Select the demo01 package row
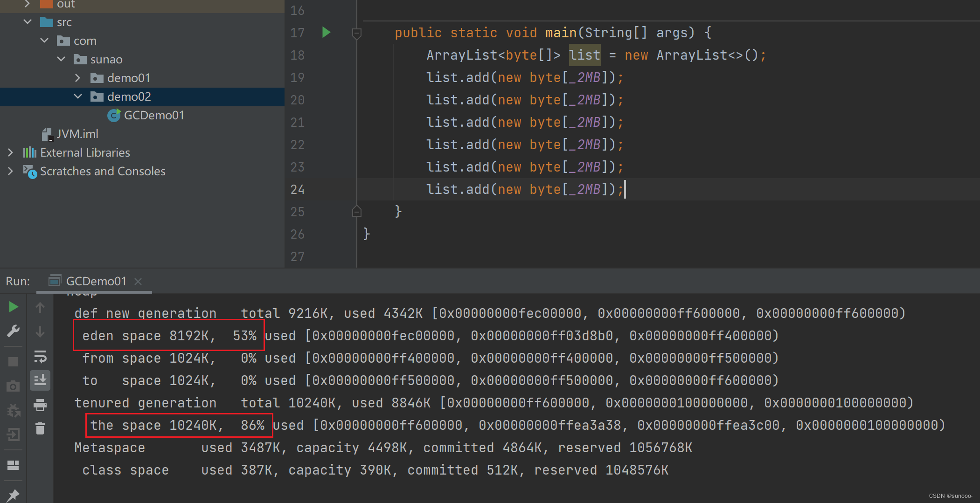Viewport: 980px width, 503px height. click(142, 78)
